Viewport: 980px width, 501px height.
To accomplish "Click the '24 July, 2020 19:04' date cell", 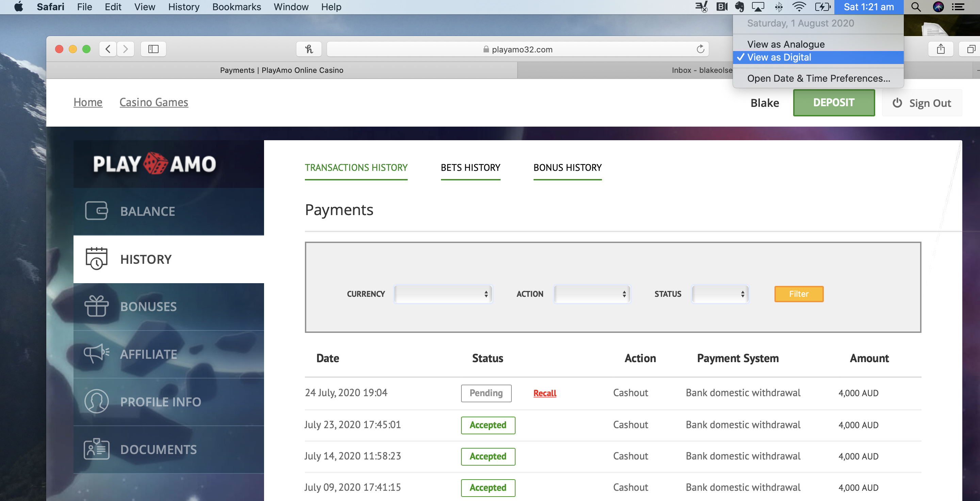I will pyautogui.click(x=346, y=392).
